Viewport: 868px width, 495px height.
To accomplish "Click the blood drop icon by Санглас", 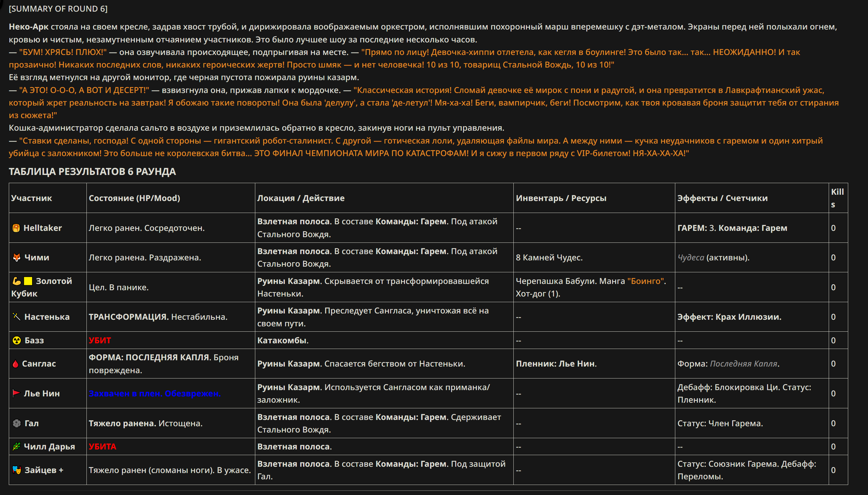I will coord(15,363).
